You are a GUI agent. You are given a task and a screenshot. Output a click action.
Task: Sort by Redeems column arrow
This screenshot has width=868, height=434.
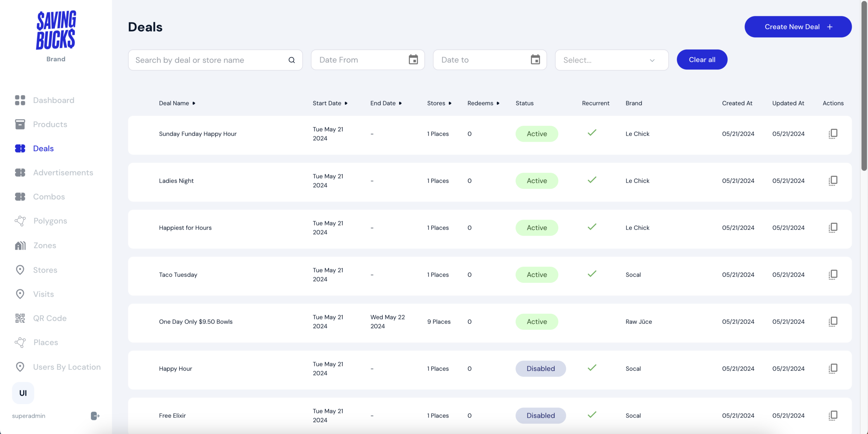click(498, 103)
